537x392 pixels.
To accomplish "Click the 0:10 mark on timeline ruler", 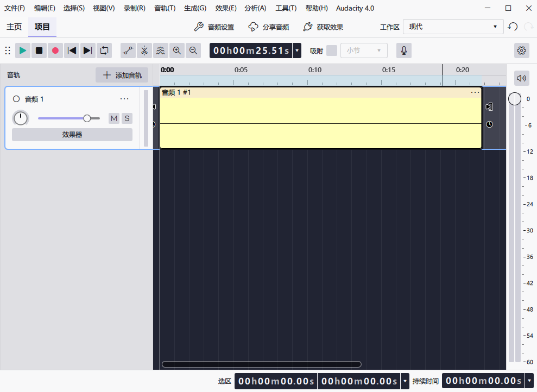I will (x=315, y=70).
